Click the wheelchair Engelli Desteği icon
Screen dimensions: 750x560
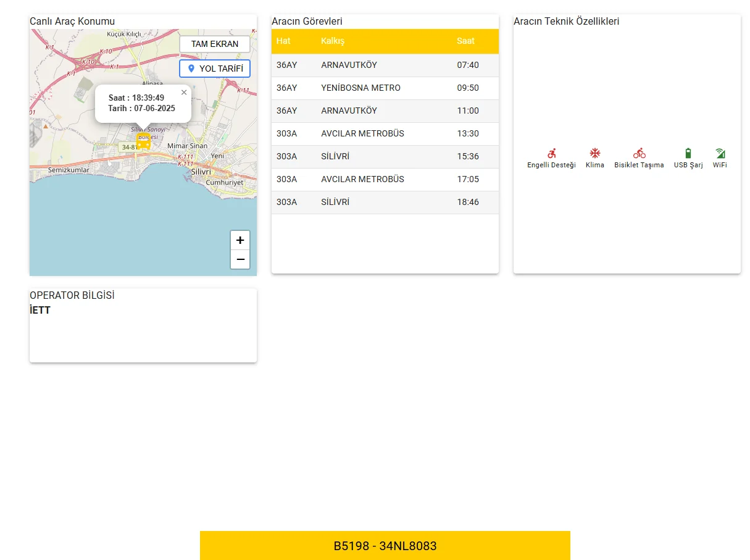551,154
